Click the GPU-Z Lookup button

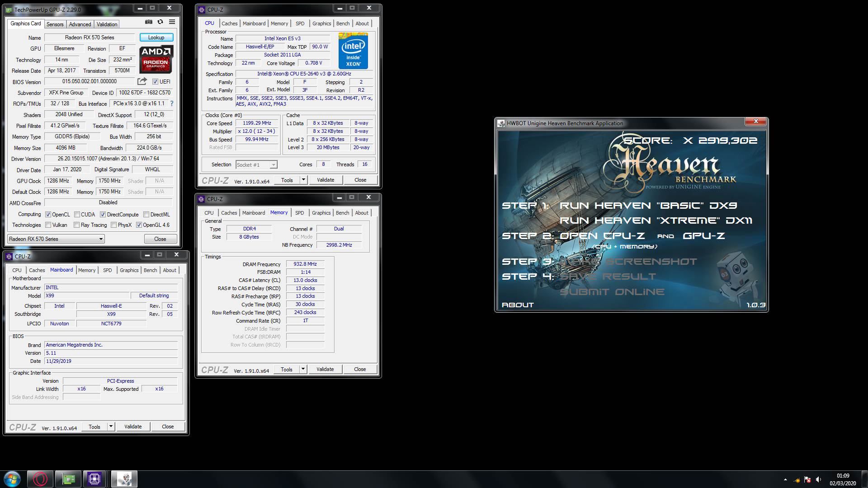coord(156,38)
